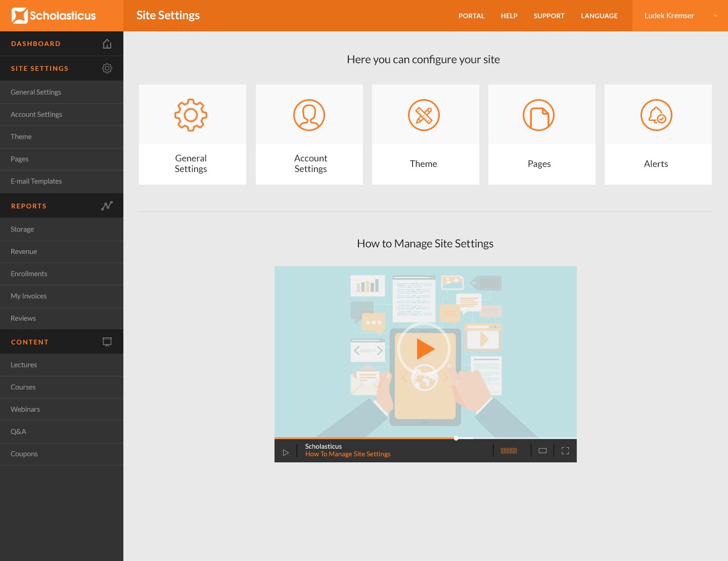The image size is (728, 561).
Task: Adjust the video volume bars
Action: [x=509, y=451]
